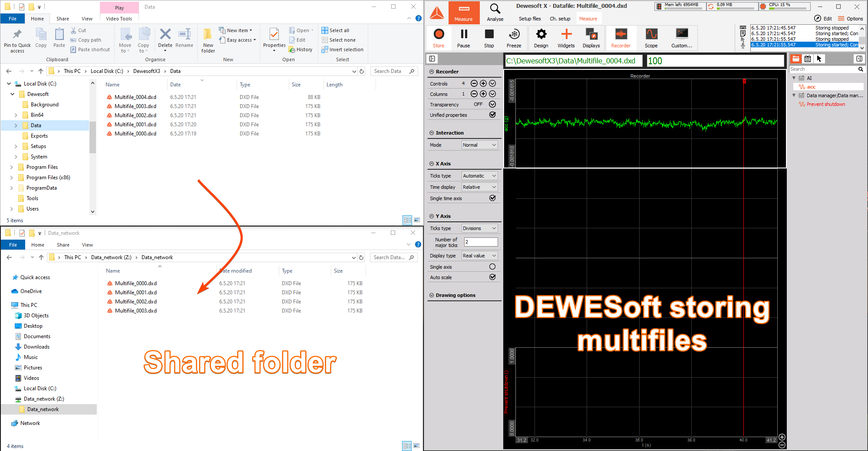Open Properties in Data window ribbon
Screen dimensions: 868x451
274,40
